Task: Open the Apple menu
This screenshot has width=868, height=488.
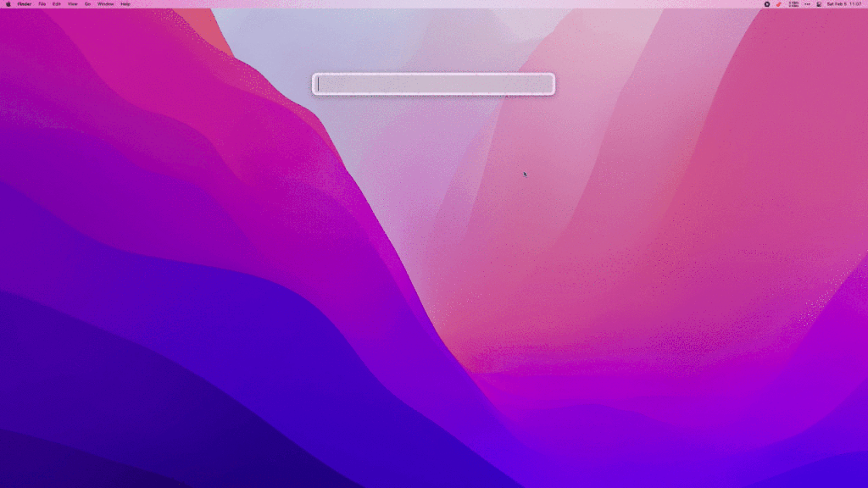Action: 8,4
